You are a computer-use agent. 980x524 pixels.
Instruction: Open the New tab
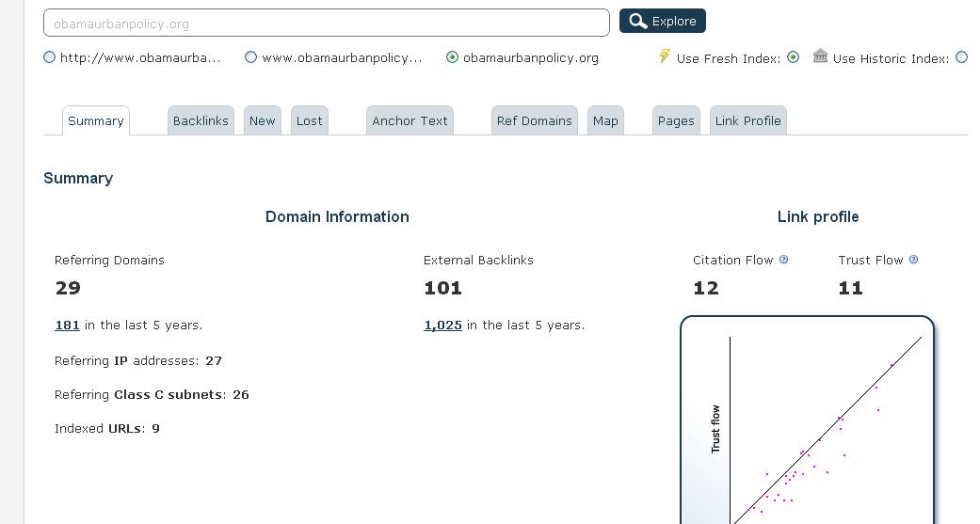tap(263, 120)
